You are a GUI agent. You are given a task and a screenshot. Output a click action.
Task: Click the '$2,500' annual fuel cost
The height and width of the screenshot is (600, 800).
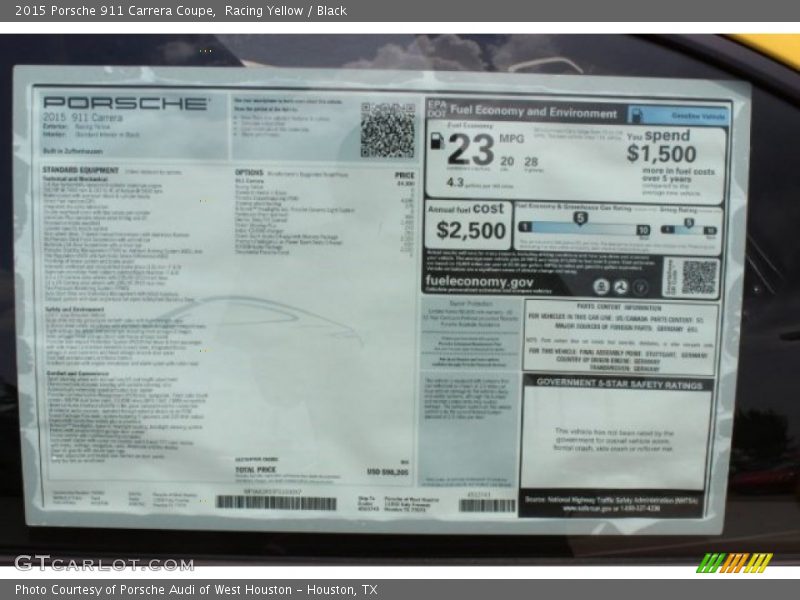pyautogui.click(x=470, y=230)
